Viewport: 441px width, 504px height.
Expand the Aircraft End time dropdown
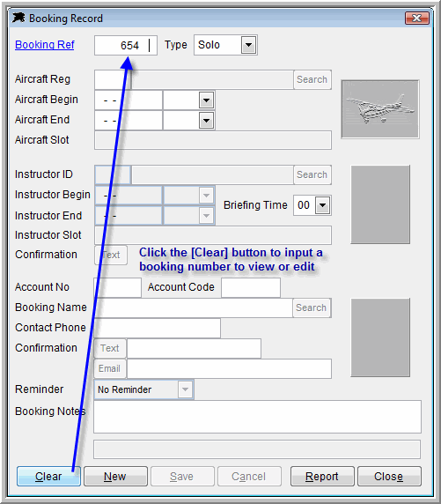(206, 121)
